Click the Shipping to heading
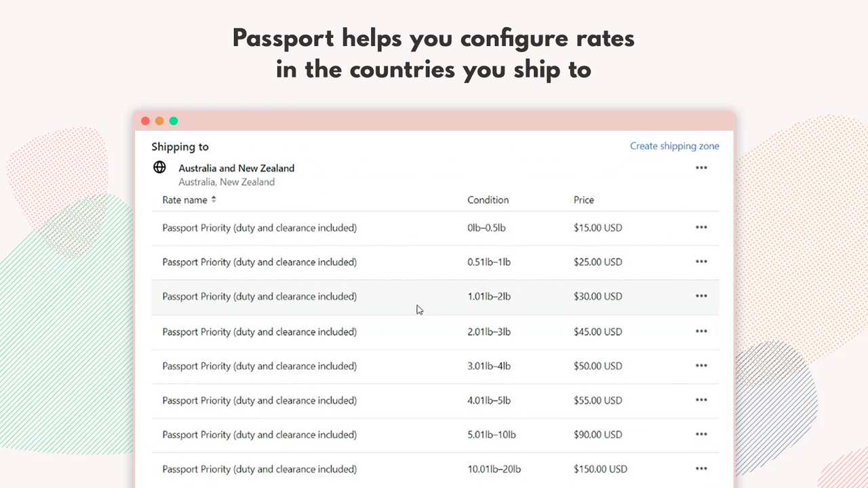868x488 pixels. click(180, 146)
